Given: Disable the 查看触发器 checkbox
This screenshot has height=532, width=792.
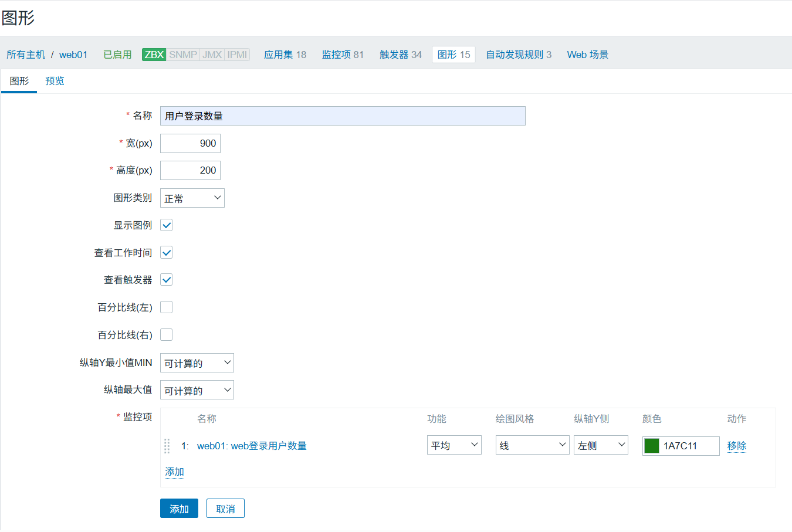Looking at the screenshot, I should pos(167,280).
